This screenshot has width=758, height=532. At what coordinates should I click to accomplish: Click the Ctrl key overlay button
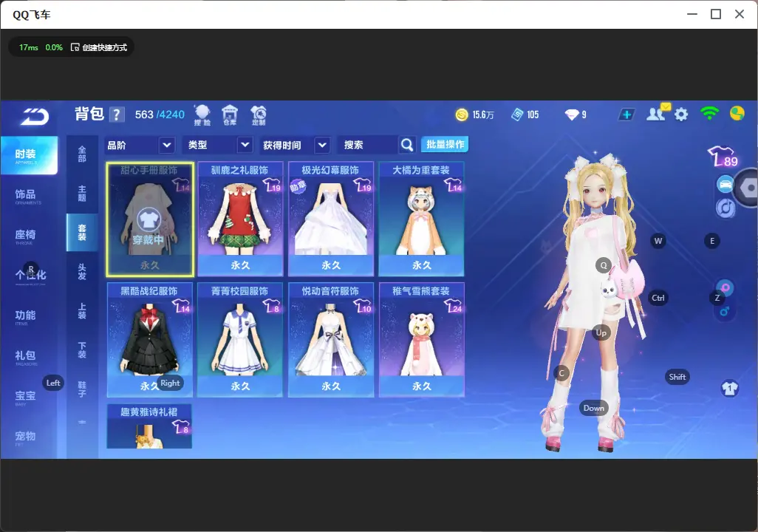coord(658,298)
